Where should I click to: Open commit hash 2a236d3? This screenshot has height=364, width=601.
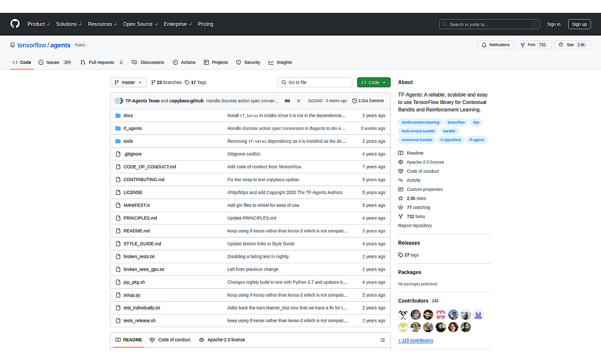point(315,101)
